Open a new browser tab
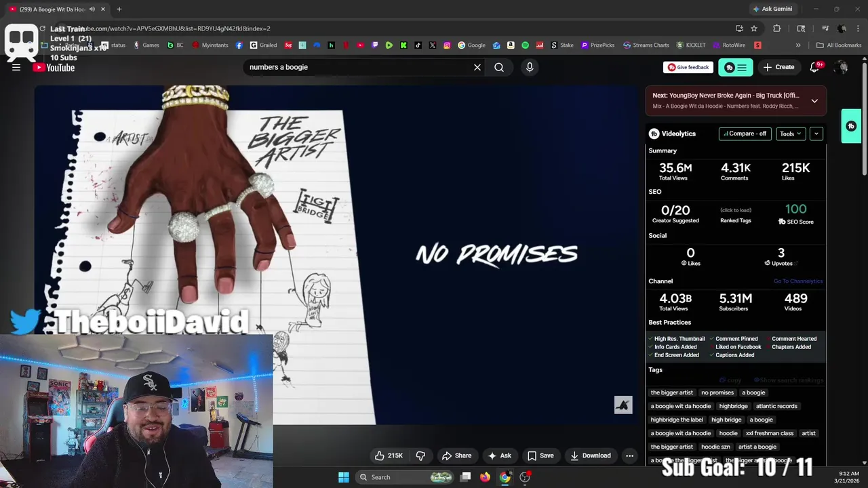 pyautogui.click(x=119, y=9)
